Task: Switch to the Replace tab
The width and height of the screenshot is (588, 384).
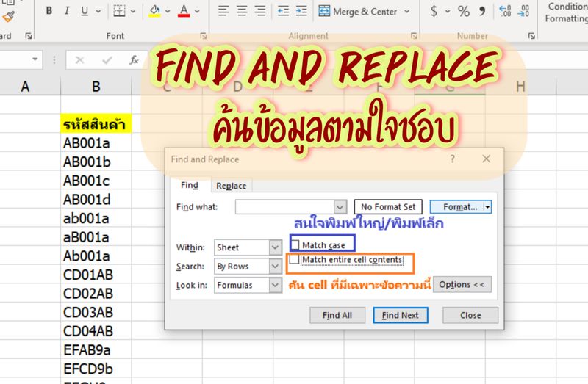Action: [232, 186]
